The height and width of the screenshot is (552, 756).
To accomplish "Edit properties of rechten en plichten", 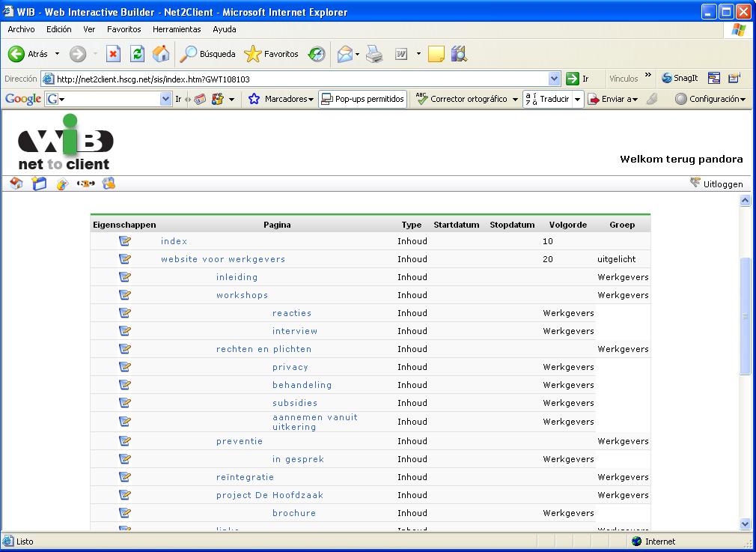I will 125,349.
